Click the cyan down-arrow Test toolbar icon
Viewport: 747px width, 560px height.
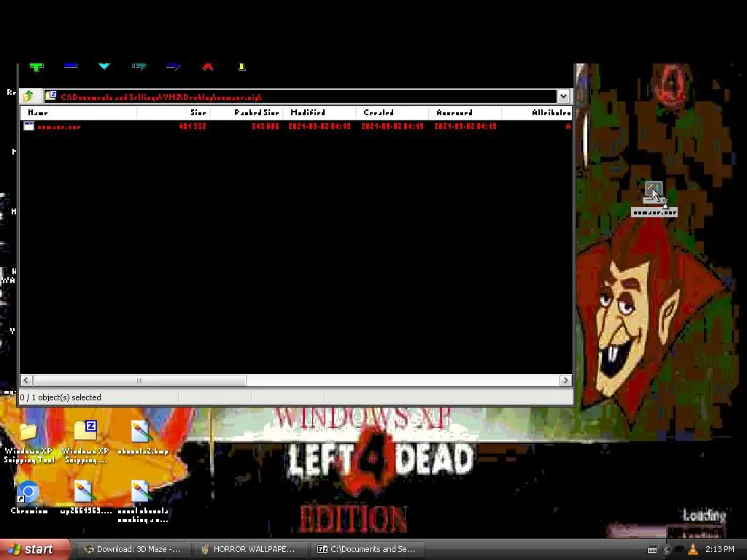104,66
